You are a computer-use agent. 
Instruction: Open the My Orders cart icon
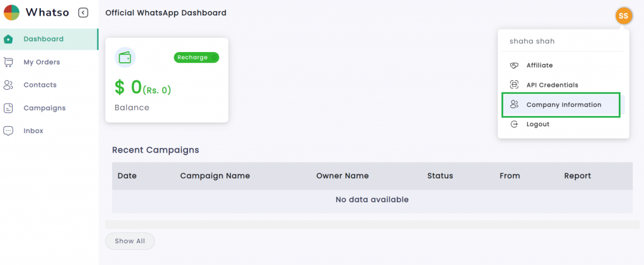pos(8,62)
